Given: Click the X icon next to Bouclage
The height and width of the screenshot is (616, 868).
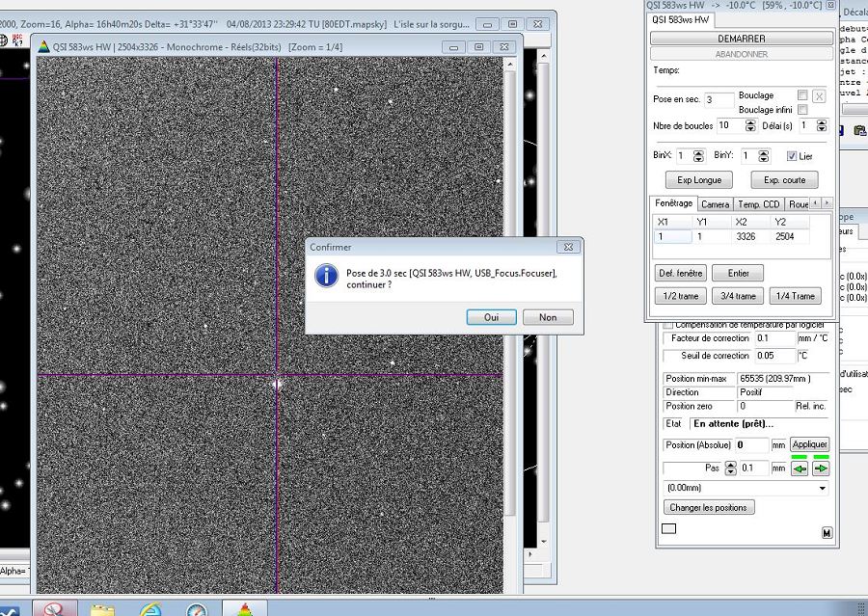Looking at the screenshot, I should 819,96.
